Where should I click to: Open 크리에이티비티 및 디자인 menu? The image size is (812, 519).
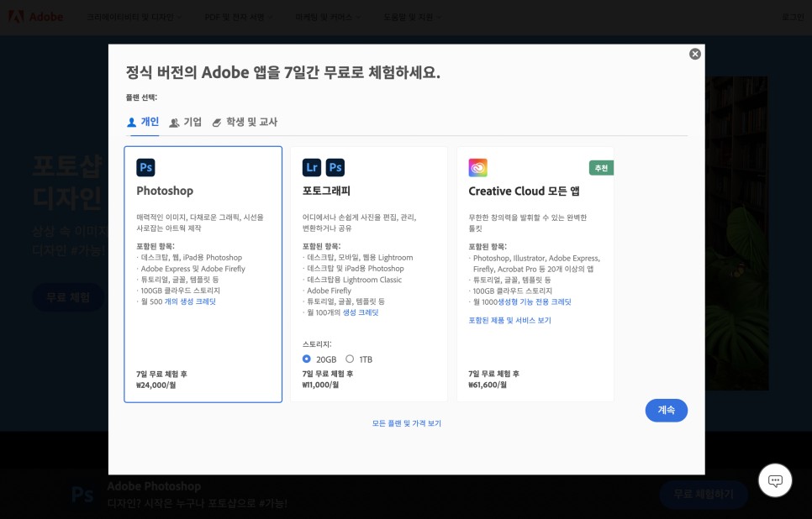pyautogui.click(x=134, y=17)
